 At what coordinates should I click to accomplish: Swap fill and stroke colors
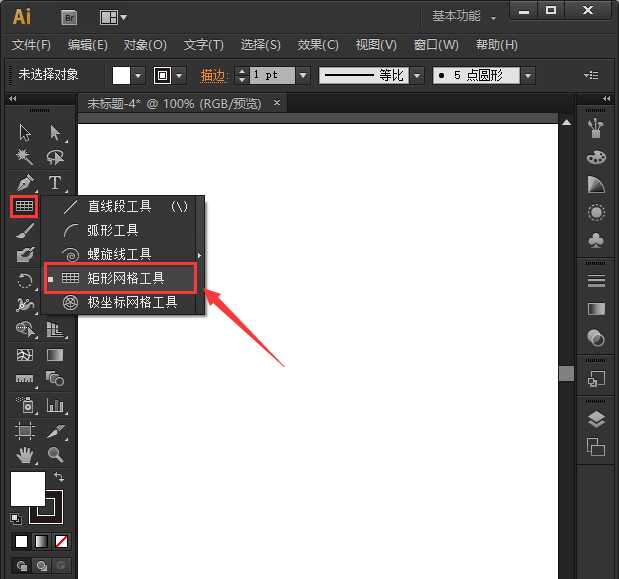click(x=59, y=477)
